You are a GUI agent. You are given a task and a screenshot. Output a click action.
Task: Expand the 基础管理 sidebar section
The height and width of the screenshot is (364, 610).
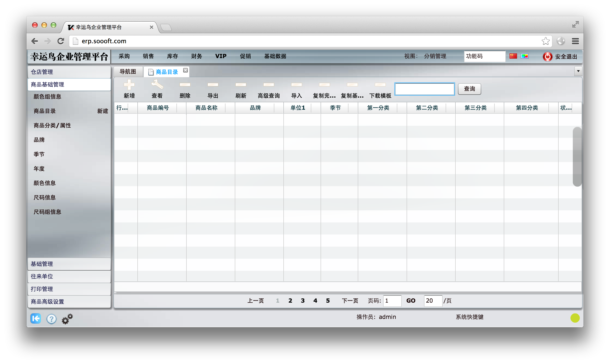click(x=69, y=264)
